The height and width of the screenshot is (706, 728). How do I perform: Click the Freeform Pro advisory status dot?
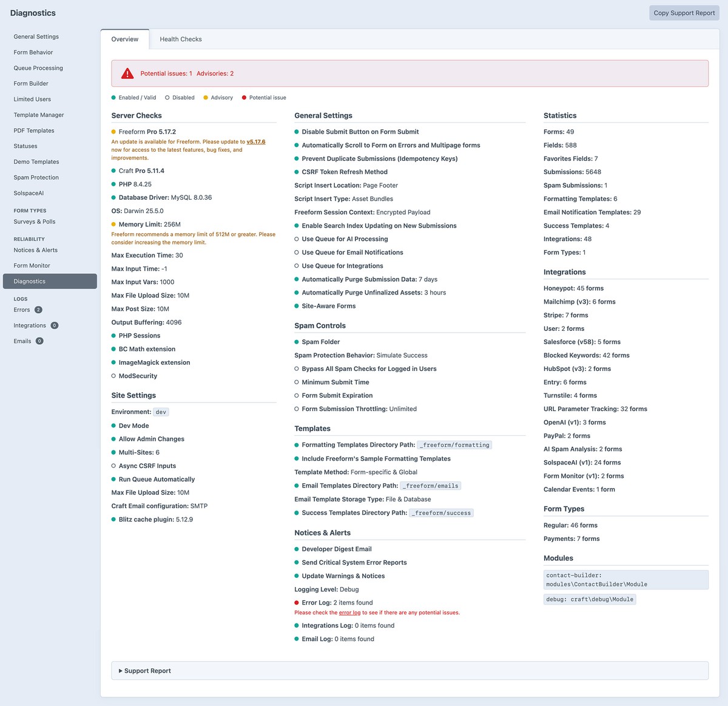click(x=113, y=132)
